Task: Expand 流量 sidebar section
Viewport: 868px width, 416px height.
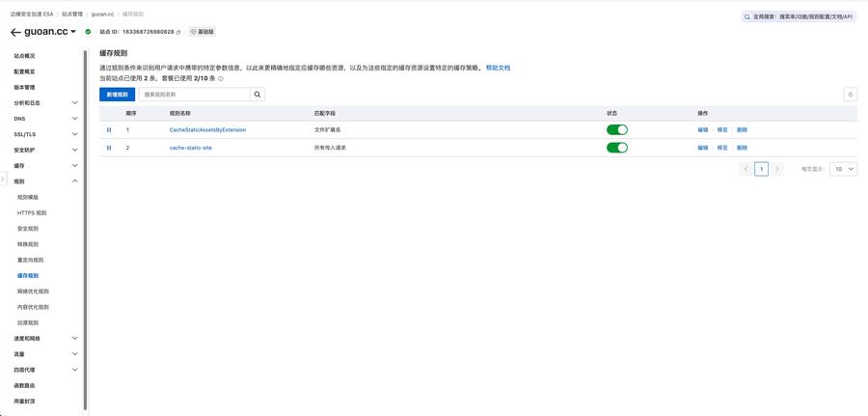Action: click(x=74, y=354)
